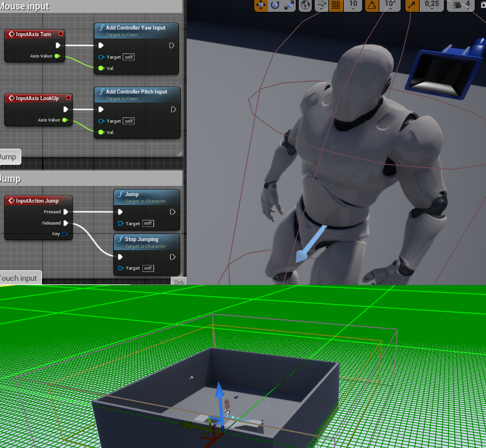Select the InputAxis Turn node title

click(x=33, y=34)
